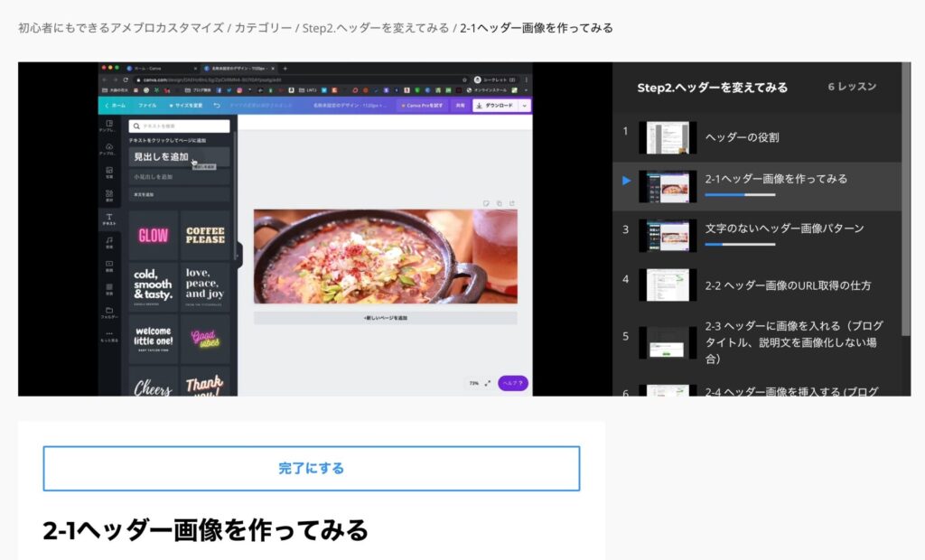Click the food photo on the Canva canvas
This screenshot has width=925, height=560.
pos(386,257)
